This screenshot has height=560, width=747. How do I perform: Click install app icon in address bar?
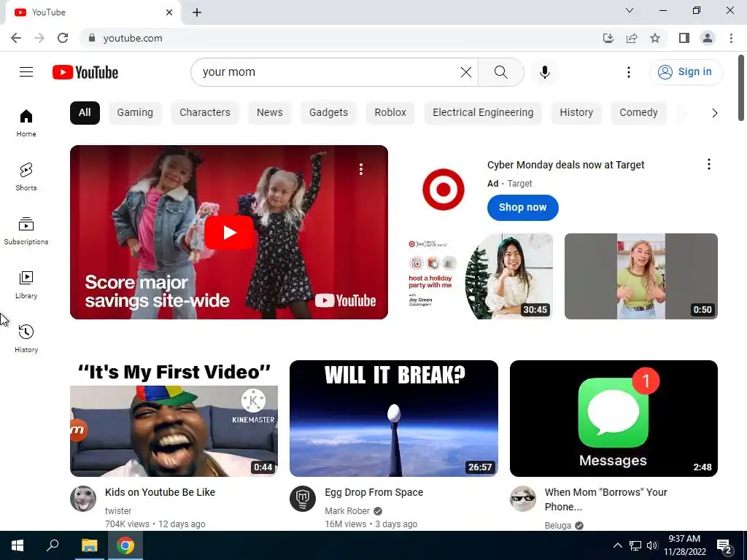pyautogui.click(x=608, y=38)
